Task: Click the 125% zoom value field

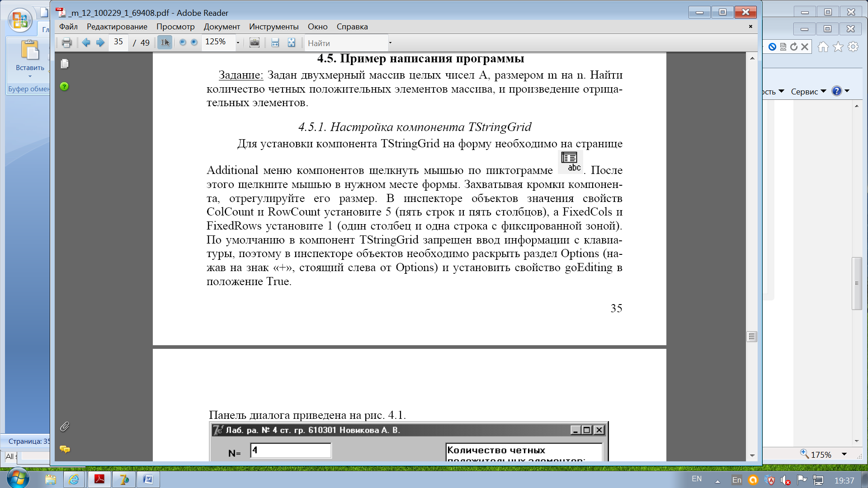Action: click(218, 42)
